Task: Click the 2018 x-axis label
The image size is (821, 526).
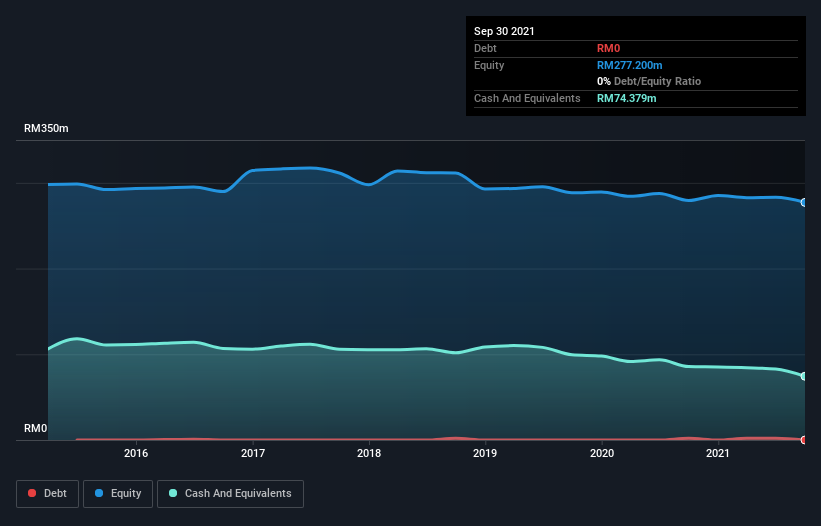Action: click(x=369, y=453)
